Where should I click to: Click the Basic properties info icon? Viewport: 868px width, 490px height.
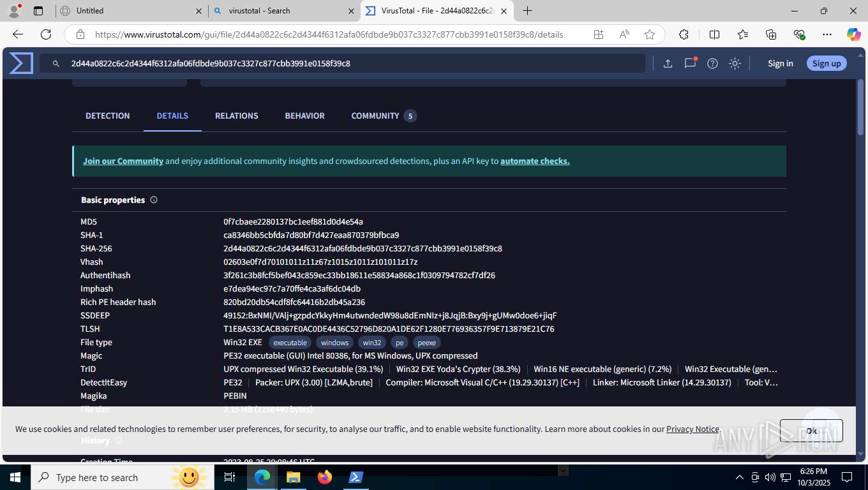click(154, 200)
